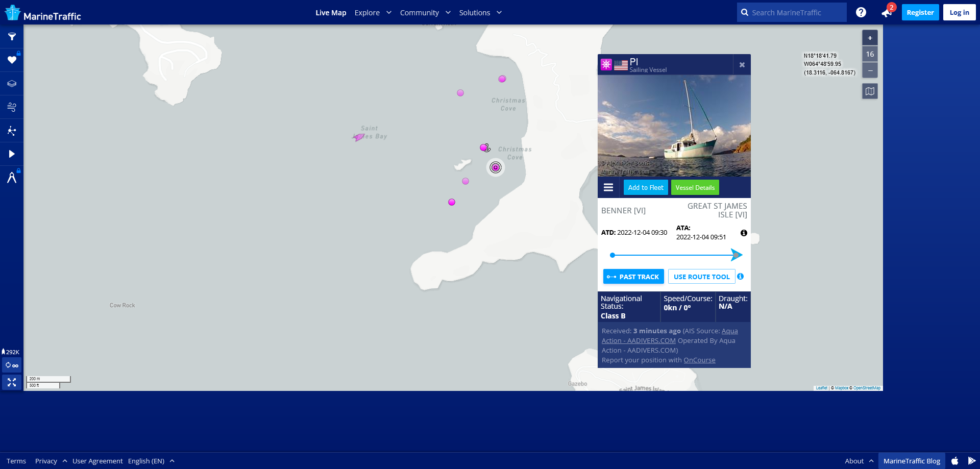Zoom out on the map

tap(870, 70)
